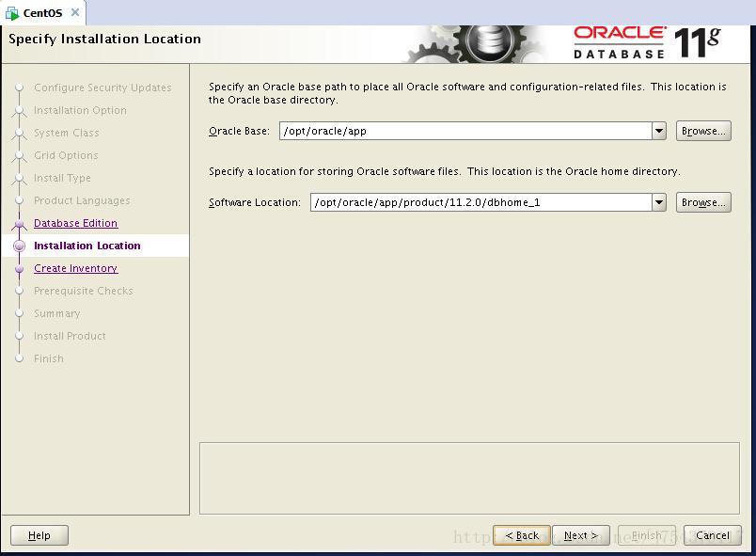Click into the Software Location path field

[x=480, y=202]
